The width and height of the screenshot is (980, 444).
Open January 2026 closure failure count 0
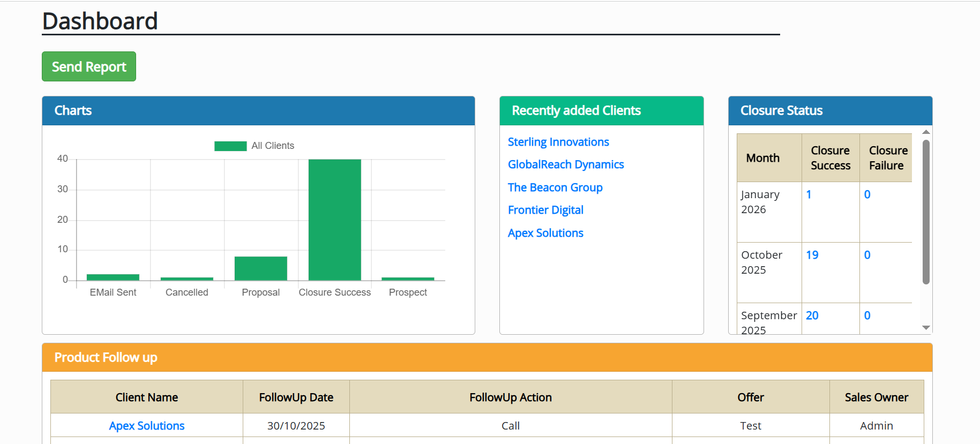(x=867, y=194)
